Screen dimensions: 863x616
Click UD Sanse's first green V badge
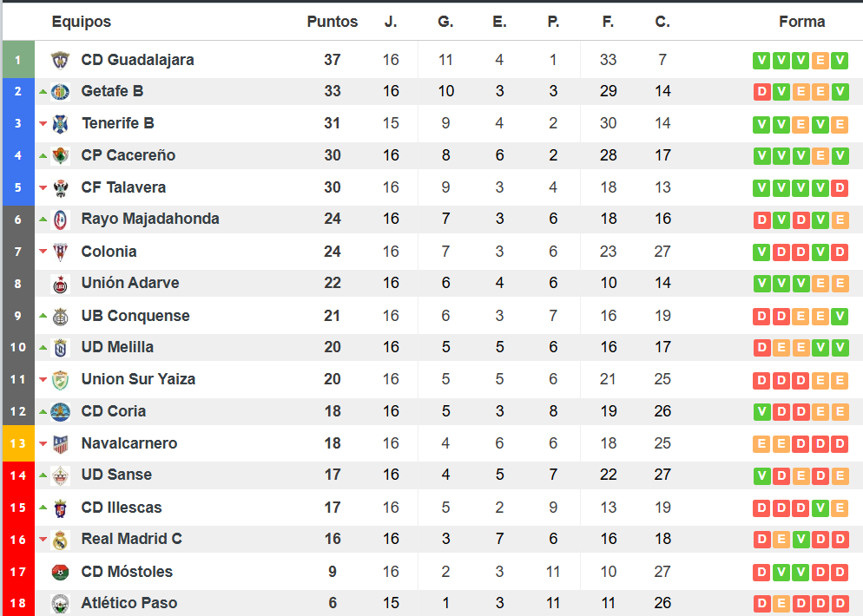761,475
